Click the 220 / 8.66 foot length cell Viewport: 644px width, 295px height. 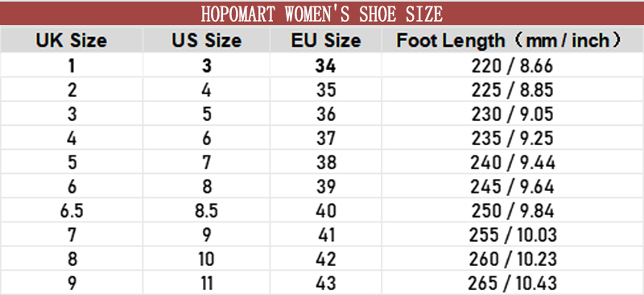513,65
